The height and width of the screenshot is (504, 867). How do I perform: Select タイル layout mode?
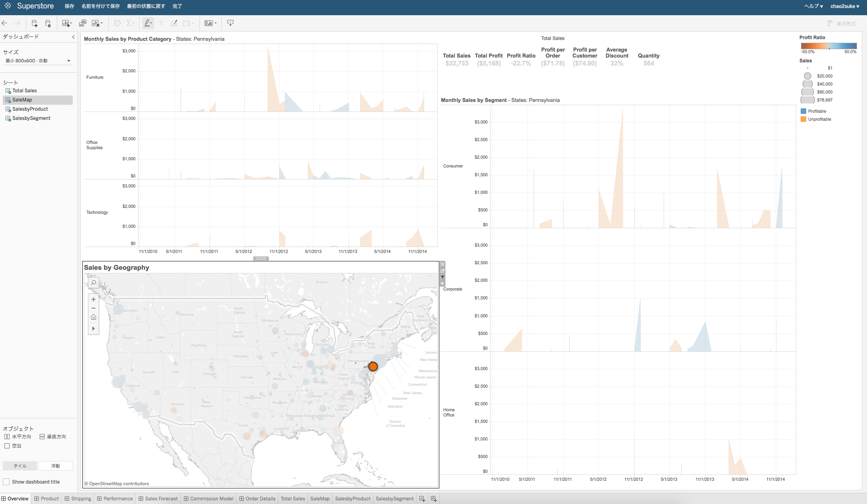(20, 466)
